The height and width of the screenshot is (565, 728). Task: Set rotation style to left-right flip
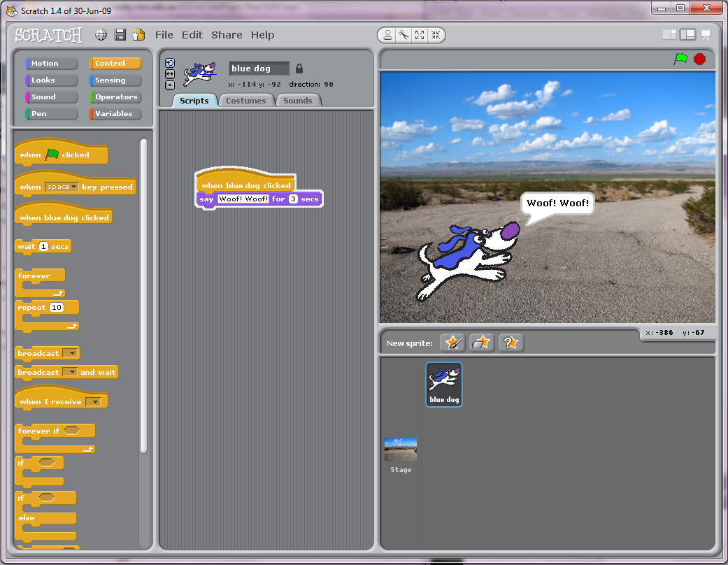[x=170, y=74]
